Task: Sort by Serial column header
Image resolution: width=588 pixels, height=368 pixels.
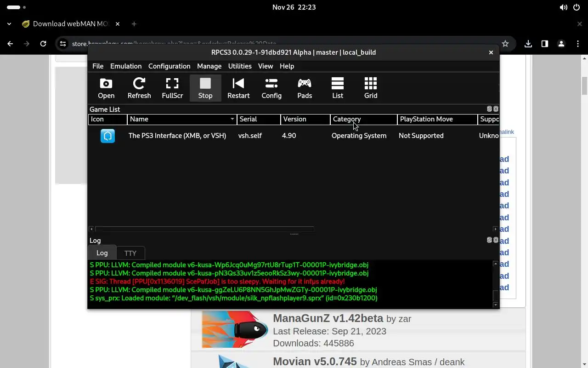Action: [x=259, y=119]
